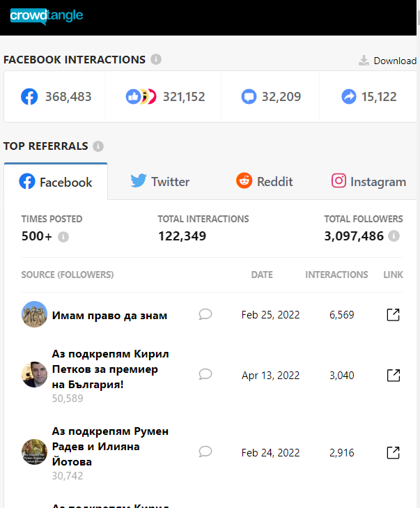Select the Facebook referrals tab
The height and width of the screenshot is (508, 420).
click(56, 183)
